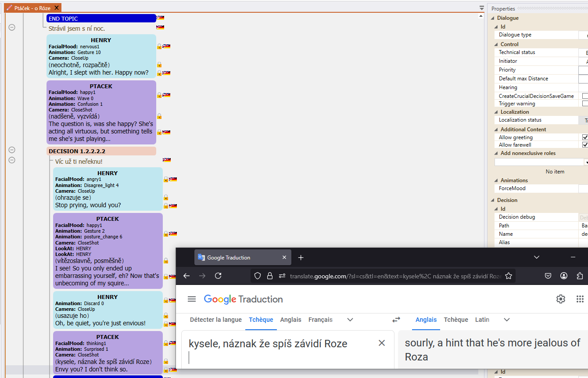Click the lock icon next to '(vítězoslavně, posměšně)'
This screenshot has height=378, width=588.
pos(165,261)
